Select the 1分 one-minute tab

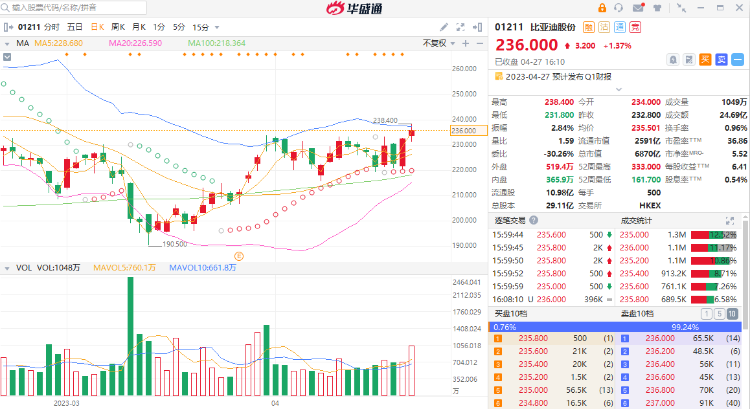pos(159,27)
